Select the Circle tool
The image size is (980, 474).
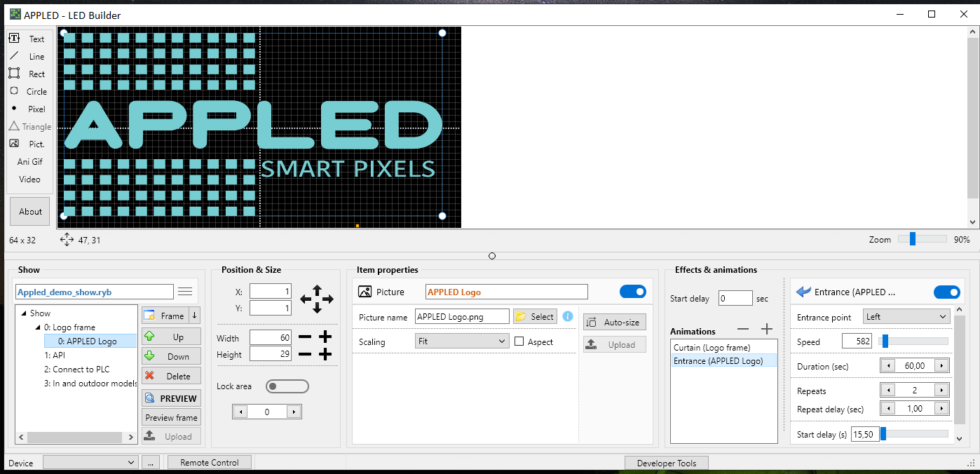[29, 91]
